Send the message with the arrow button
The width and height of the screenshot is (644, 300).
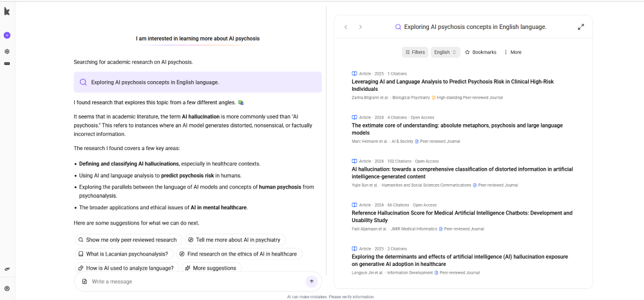(311, 281)
